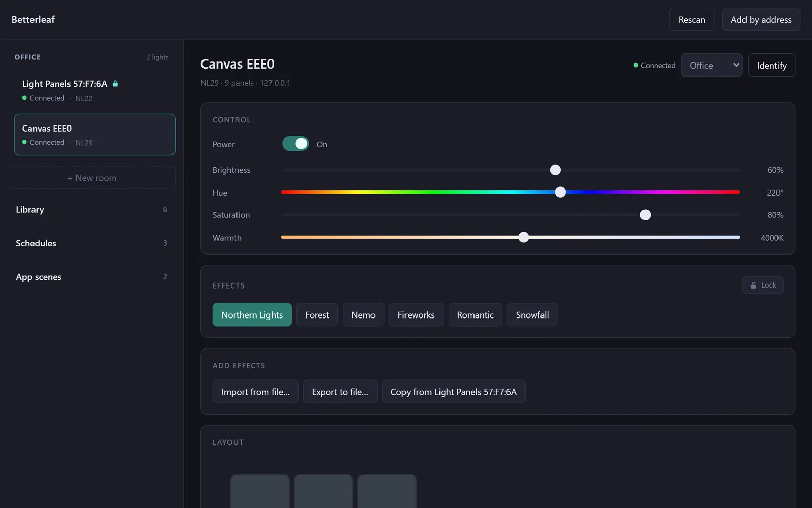Toggle the Power switch off

295,144
